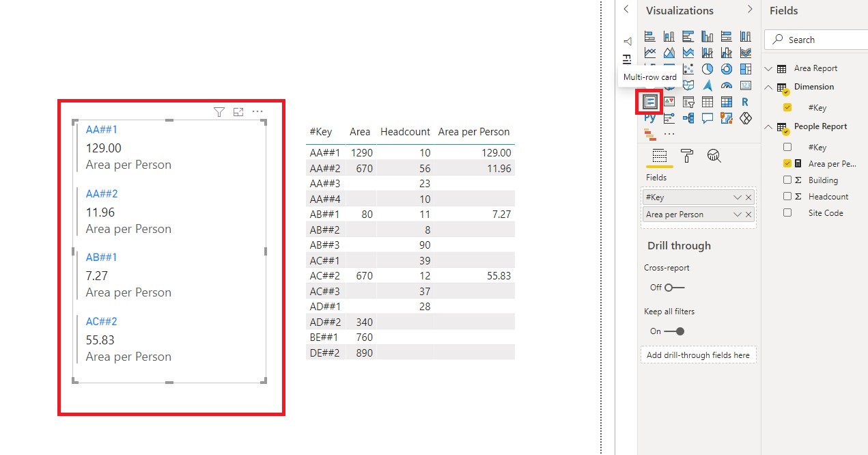Screen dimensions: 868x455
Task: Switch to the Fields well tab
Action: click(x=659, y=156)
